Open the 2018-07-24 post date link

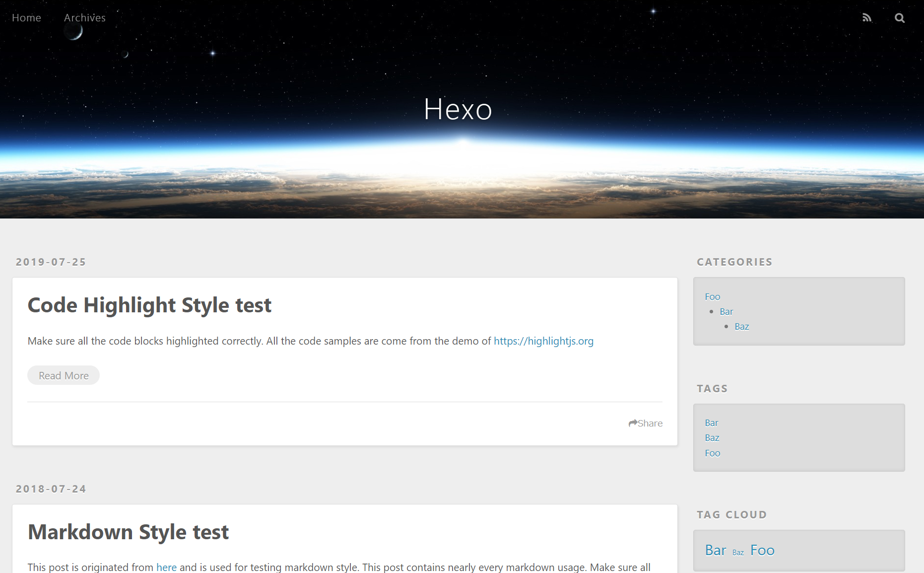(51, 489)
